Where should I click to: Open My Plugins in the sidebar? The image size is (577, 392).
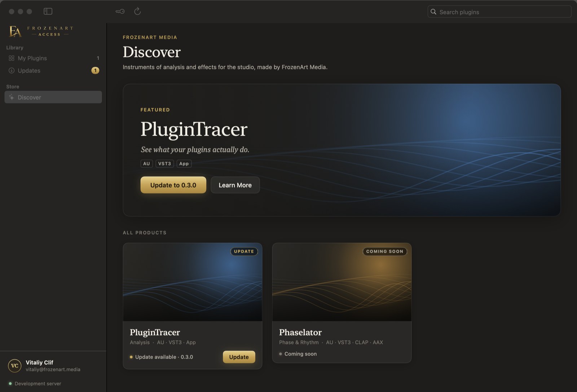click(x=53, y=58)
